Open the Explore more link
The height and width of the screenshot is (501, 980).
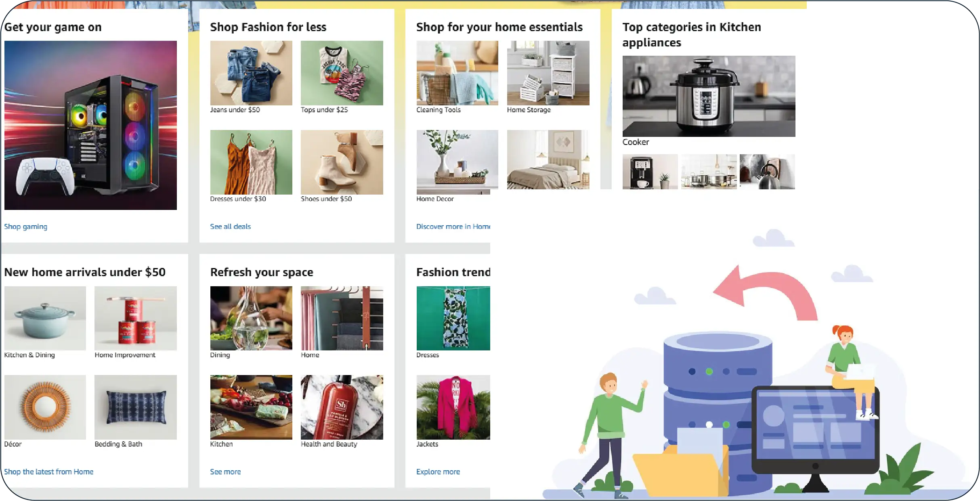438,472
